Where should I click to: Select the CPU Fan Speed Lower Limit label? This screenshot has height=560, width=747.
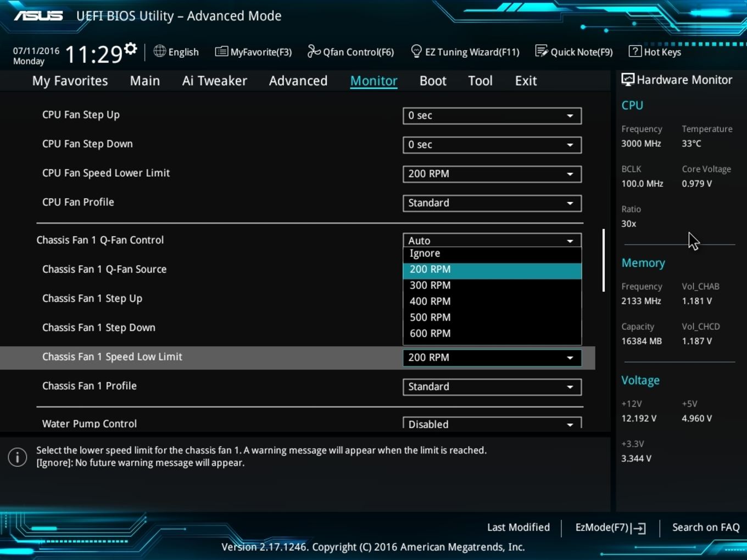(106, 173)
